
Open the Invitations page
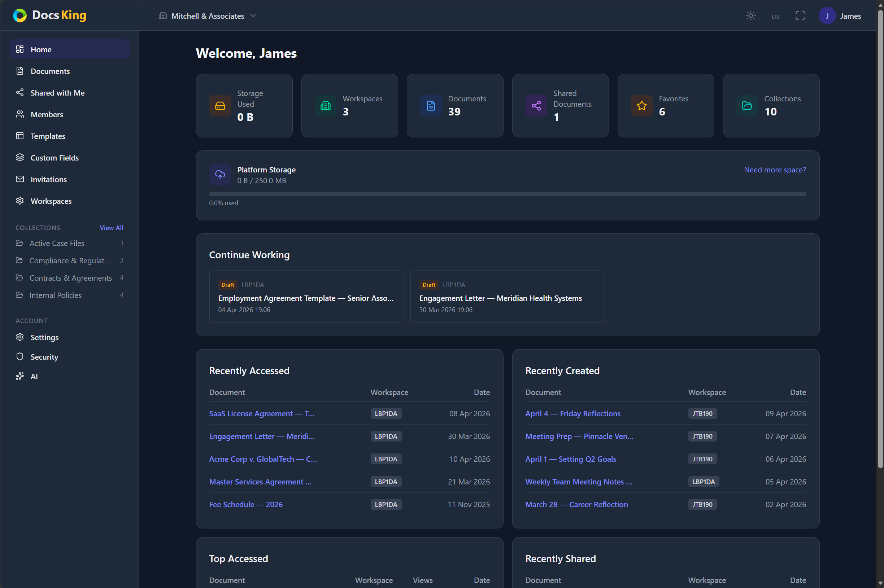coord(49,179)
